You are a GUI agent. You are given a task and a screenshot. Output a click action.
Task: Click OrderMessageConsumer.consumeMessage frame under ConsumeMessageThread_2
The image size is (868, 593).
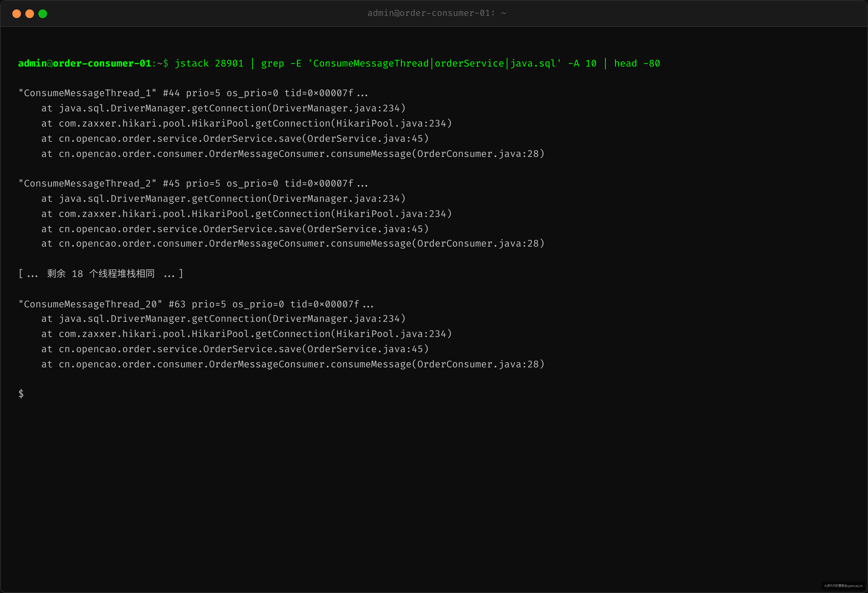pos(293,244)
